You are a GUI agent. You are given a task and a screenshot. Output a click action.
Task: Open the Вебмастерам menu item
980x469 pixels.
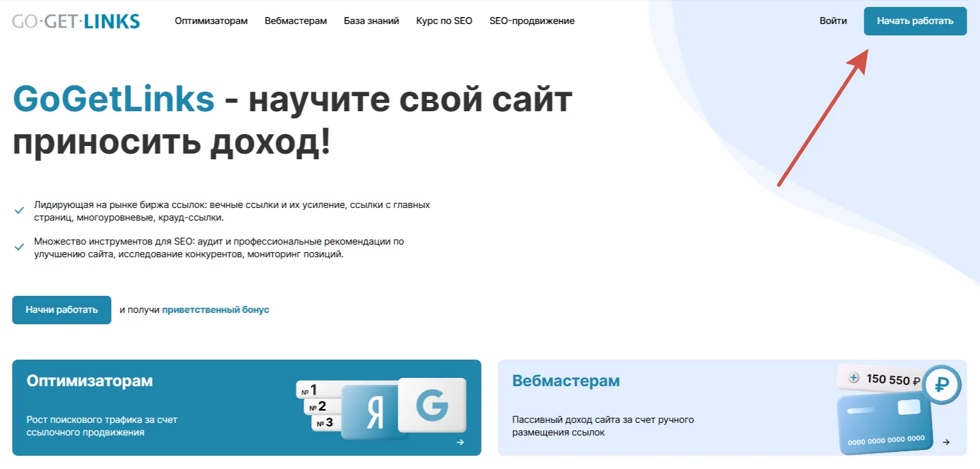296,21
